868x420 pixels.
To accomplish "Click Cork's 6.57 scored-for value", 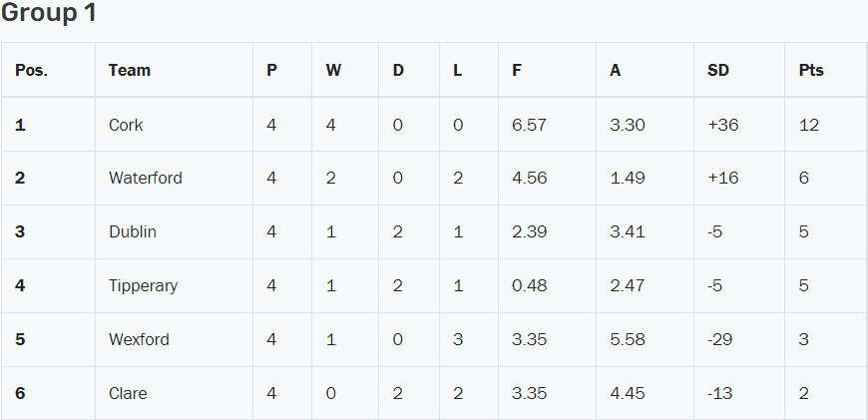I will pos(529,125).
